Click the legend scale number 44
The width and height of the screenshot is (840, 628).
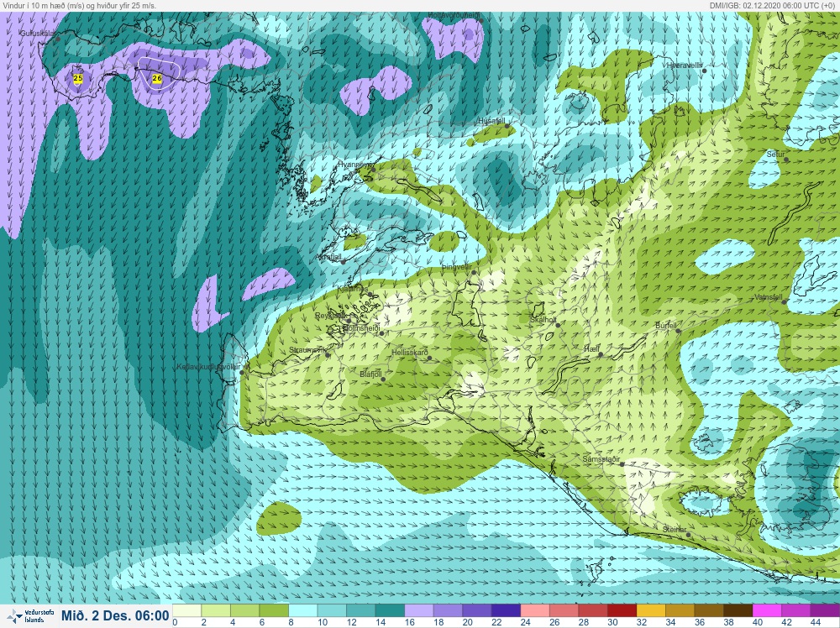tap(816, 623)
